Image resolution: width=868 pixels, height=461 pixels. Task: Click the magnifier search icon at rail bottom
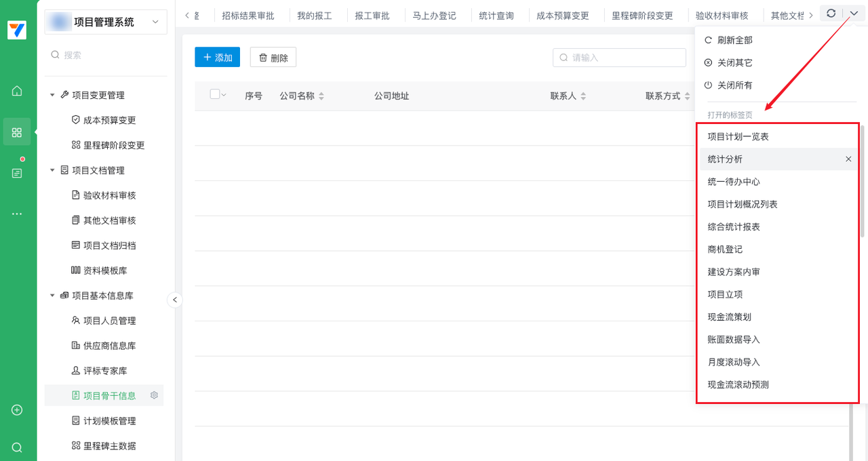[17, 447]
